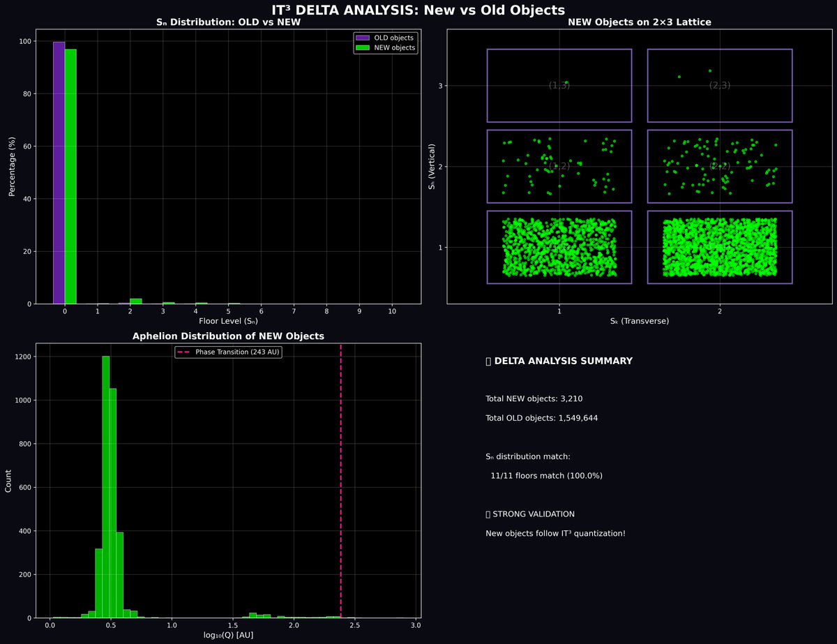The image size is (837, 644).
Task: Click the 'NEW Objects on 2×3 Lattice' title
Action: [640, 22]
